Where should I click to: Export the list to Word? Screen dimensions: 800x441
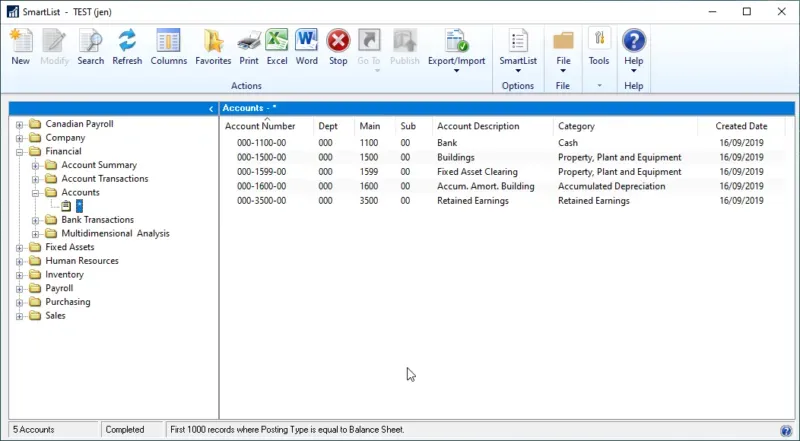coord(307,47)
